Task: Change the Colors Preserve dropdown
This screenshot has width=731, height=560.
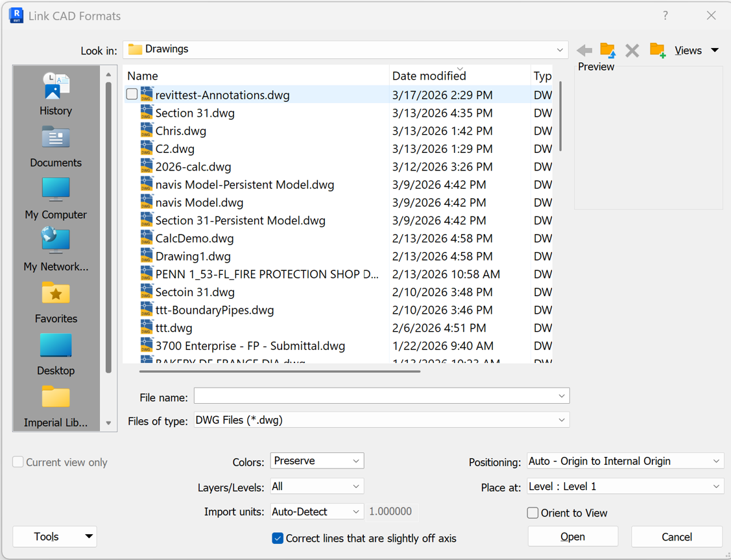Action: point(317,461)
